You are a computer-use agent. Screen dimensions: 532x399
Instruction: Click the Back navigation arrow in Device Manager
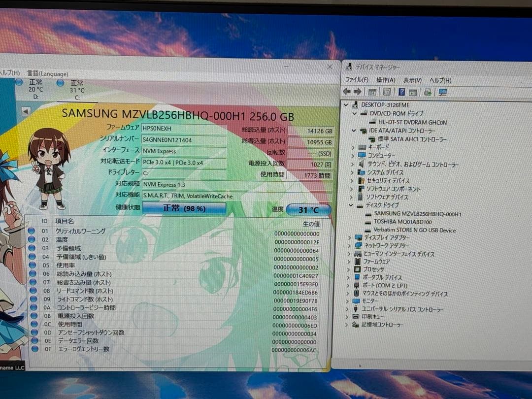click(x=347, y=92)
